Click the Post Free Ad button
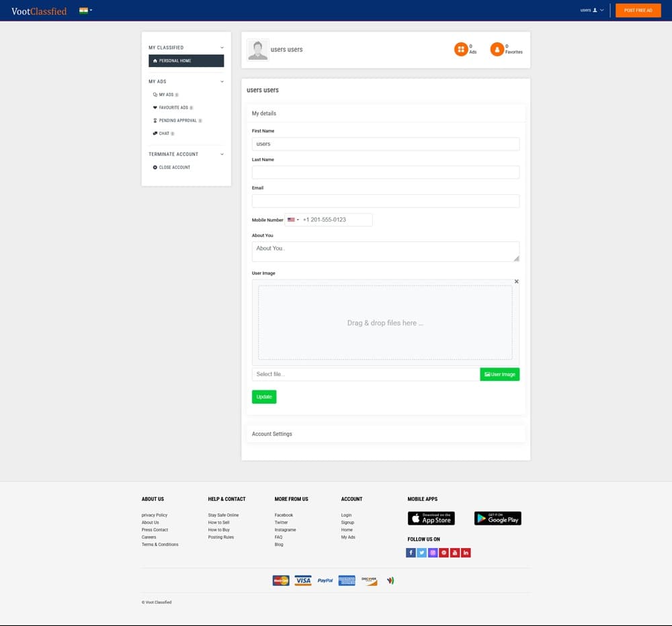Screen dimensions: 672x626 pos(638,10)
